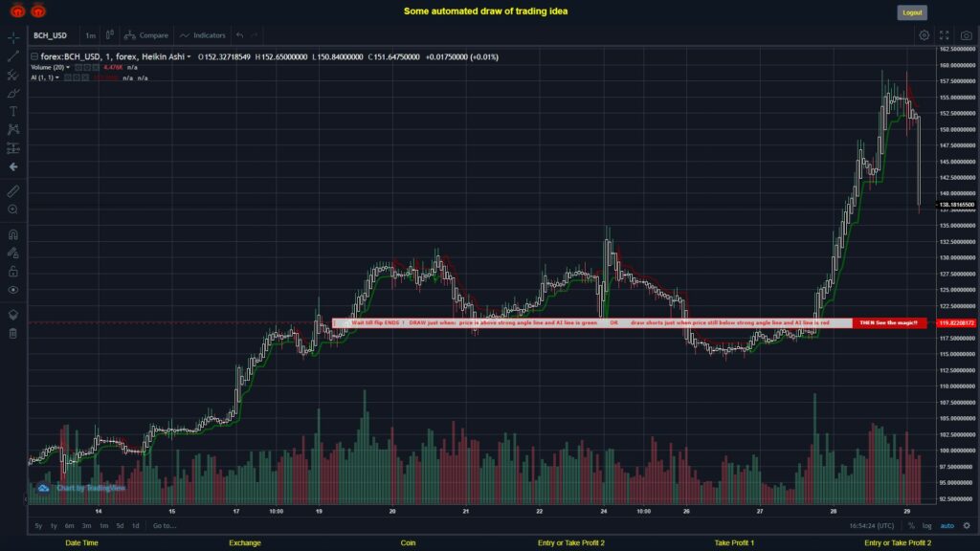Click the 138.18 current price label

pyautogui.click(x=956, y=205)
